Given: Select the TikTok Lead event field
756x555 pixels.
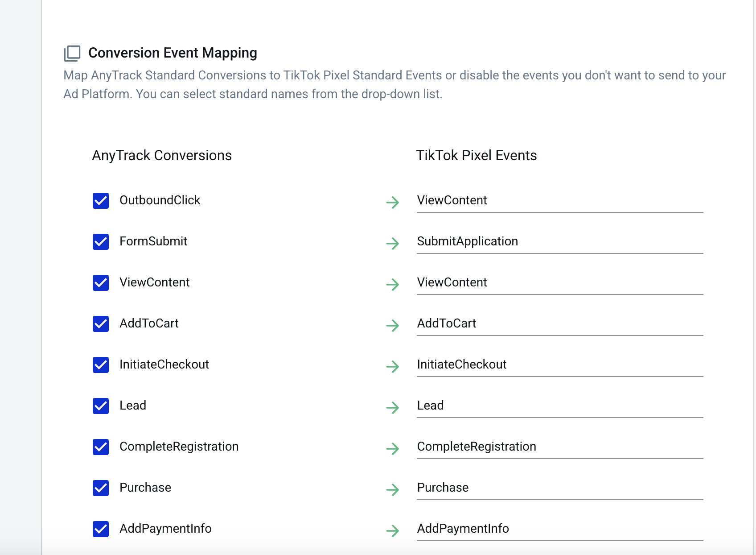Looking at the screenshot, I should pos(559,406).
